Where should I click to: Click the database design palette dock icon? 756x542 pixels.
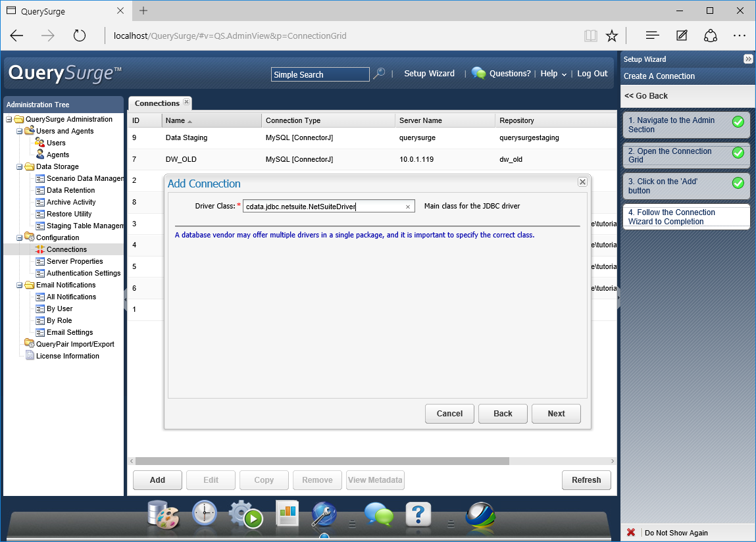coord(163,514)
